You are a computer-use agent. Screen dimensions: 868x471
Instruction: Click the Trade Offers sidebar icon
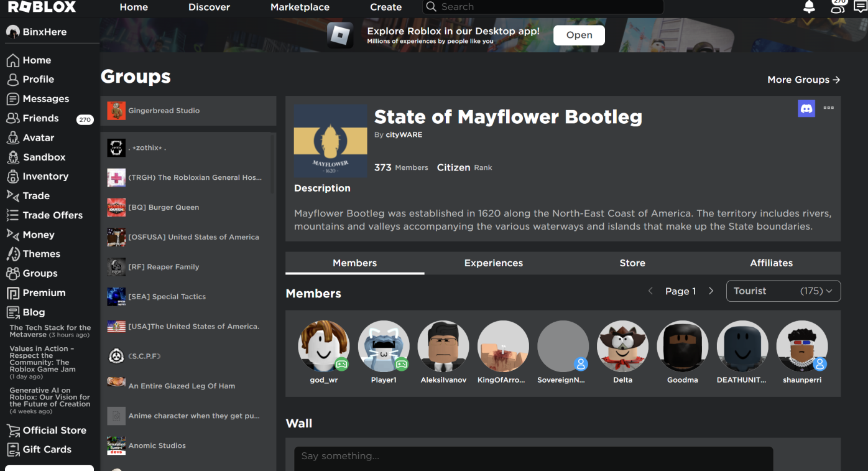[12, 215]
